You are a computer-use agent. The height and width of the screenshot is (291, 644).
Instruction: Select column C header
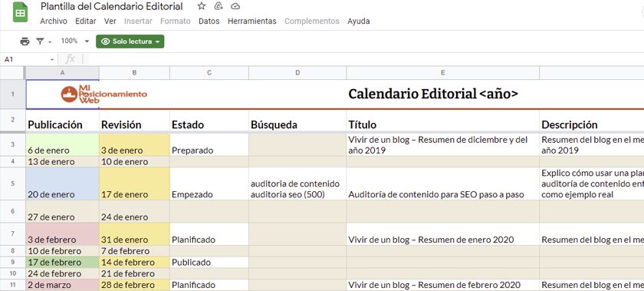[209, 73]
